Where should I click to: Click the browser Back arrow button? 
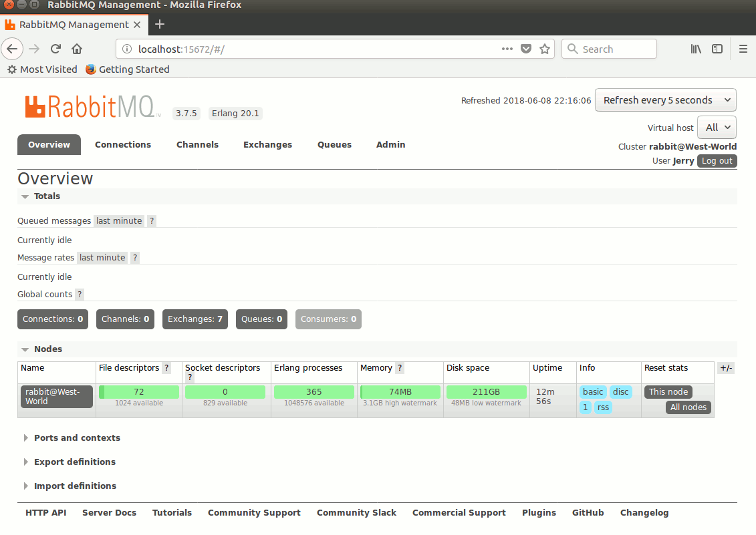point(12,49)
